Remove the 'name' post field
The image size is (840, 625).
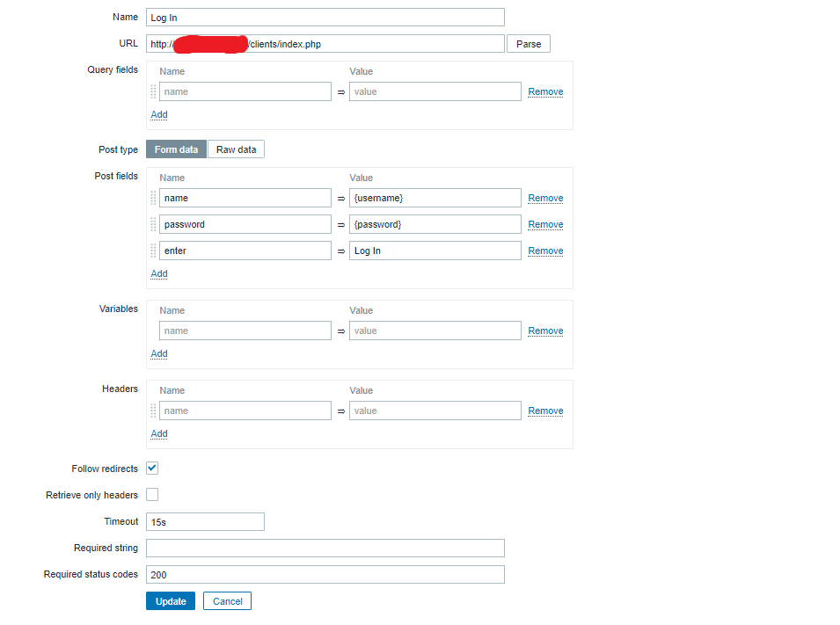click(x=545, y=198)
